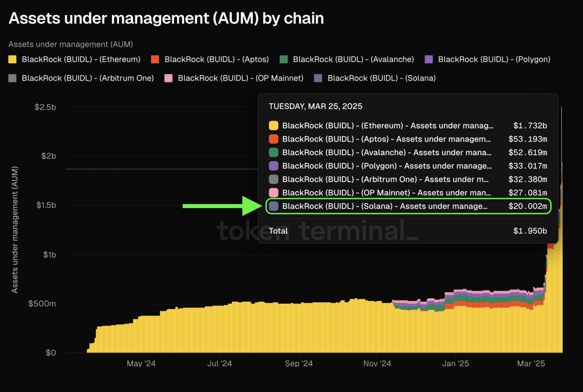Screen dimensions: 583x392
Task: Click the Jan '25 x-axis label
Action: [455, 363]
